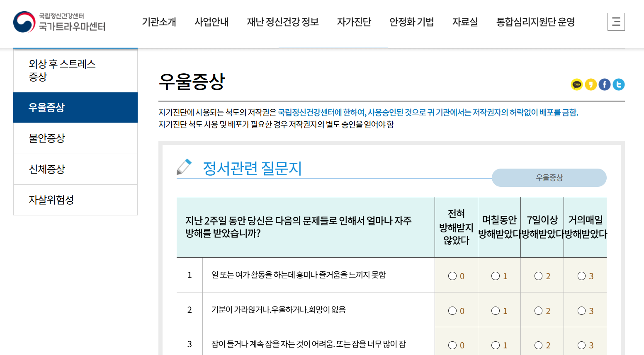Select 0 for question 1 흥미나 즐거움
Screen dimensions: 644x355
[x=452, y=276]
